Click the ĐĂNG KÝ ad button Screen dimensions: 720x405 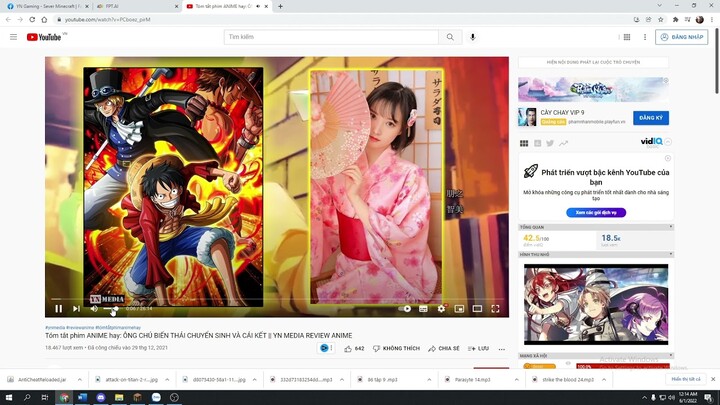pos(651,118)
